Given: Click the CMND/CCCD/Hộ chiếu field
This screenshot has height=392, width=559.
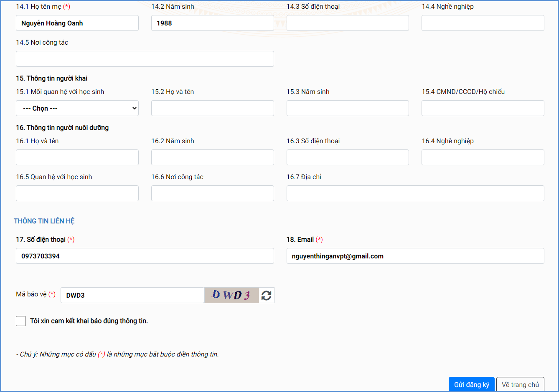Looking at the screenshot, I should [x=483, y=108].
